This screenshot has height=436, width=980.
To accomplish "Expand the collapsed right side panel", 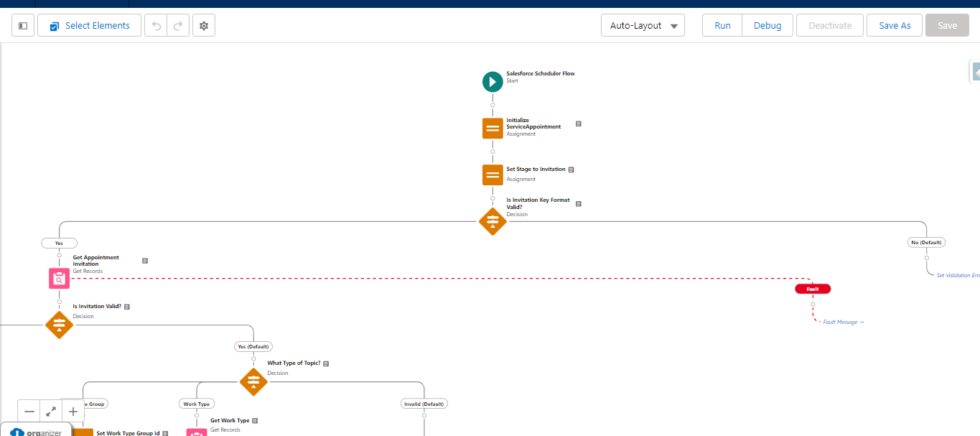I will (975, 71).
